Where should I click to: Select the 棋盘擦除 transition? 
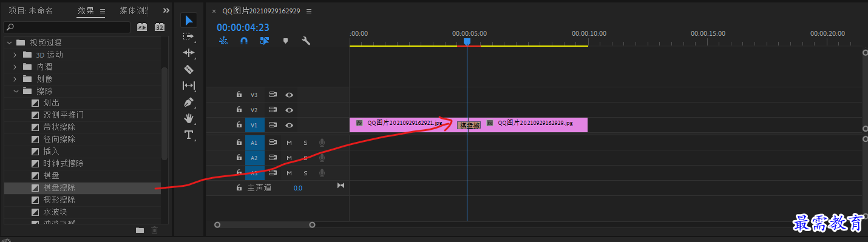[x=59, y=188]
